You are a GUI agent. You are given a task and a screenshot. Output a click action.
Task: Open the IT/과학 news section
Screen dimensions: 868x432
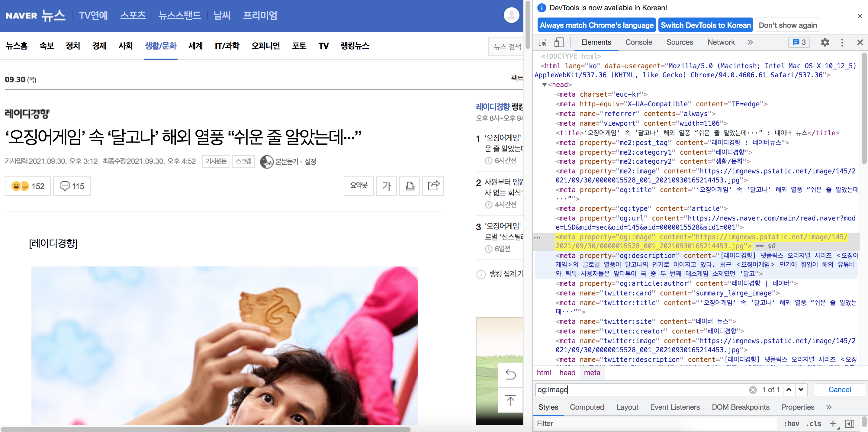click(227, 46)
